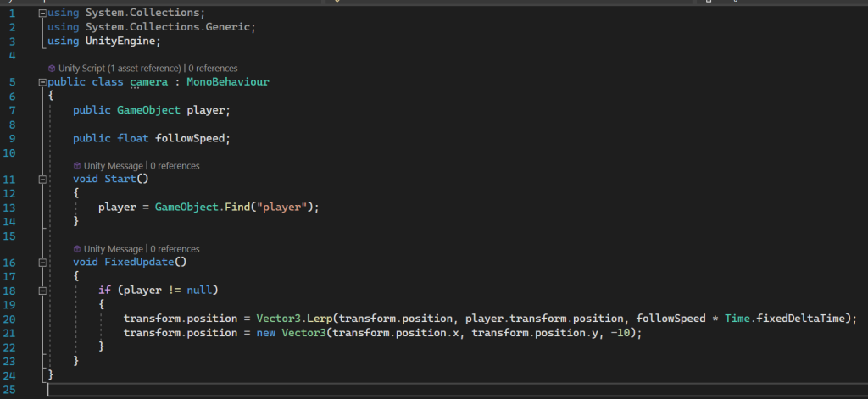This screenshot has height=399, width=868.
Task: Collapse the using directives block
Action: [42, 14]
